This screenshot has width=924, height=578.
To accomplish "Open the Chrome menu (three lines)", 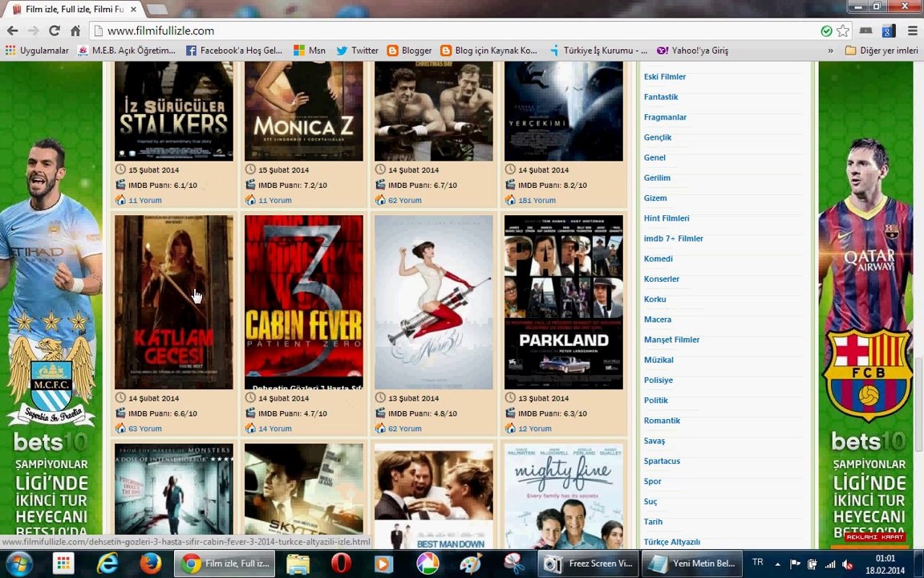I will pyautogui.click(x=912, y=31).
